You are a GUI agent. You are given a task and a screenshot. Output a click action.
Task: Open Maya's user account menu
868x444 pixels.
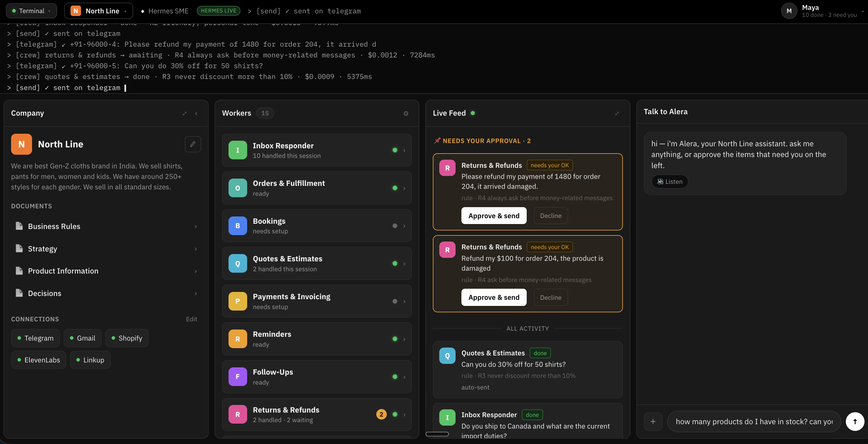(823, 11)
